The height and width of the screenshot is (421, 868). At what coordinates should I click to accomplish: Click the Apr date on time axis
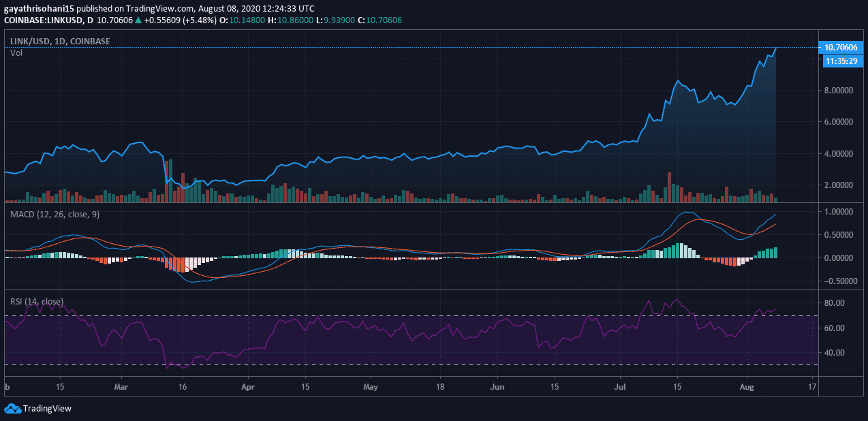click(x=247, y=386)
